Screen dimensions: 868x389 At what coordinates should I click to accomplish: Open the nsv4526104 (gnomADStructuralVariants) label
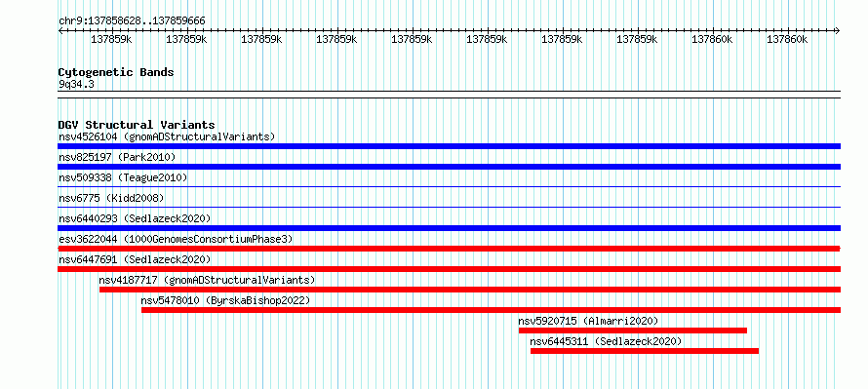[x=167, y=136]
